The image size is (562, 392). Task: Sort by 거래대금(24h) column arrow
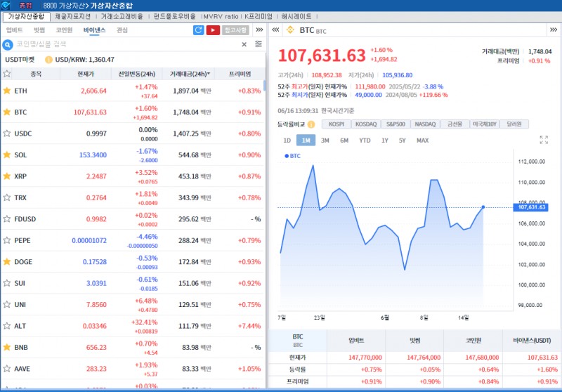(208, 74)
